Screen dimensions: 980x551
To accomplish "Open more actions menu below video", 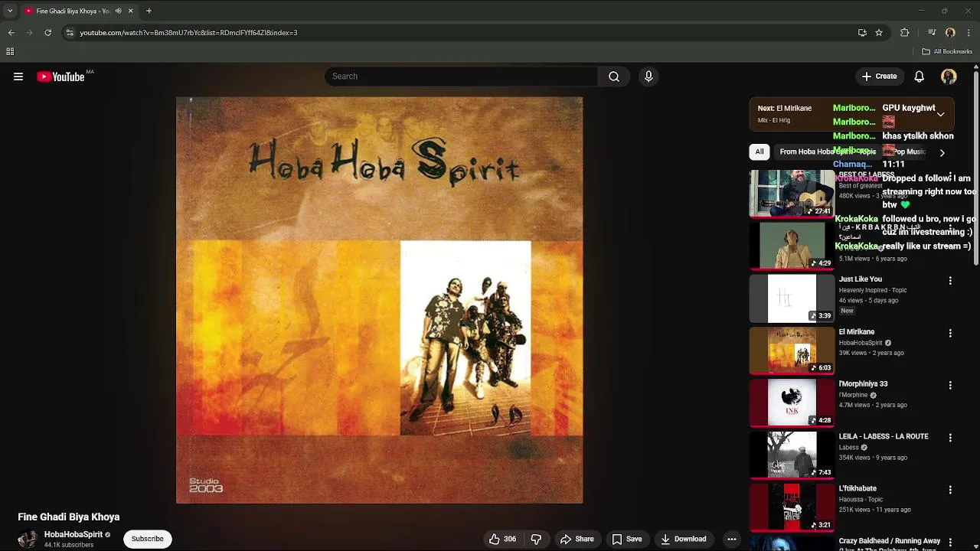I will [x=732, y=539].
